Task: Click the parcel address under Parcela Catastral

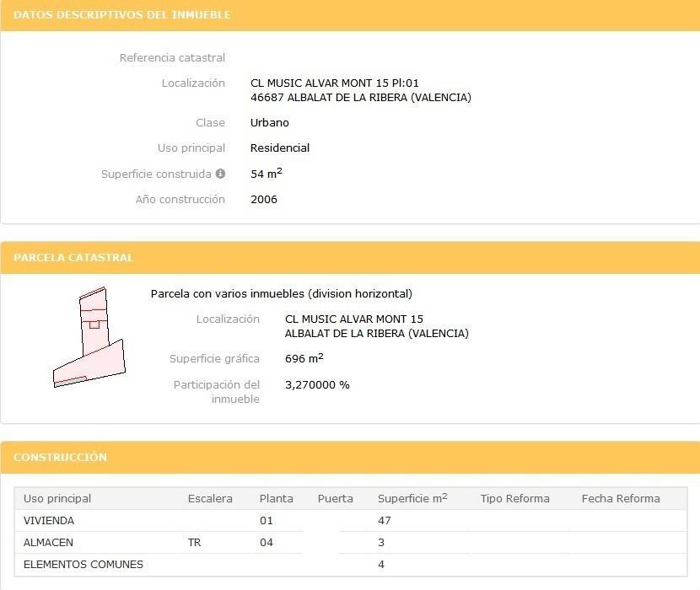Action: pos(354,319)
